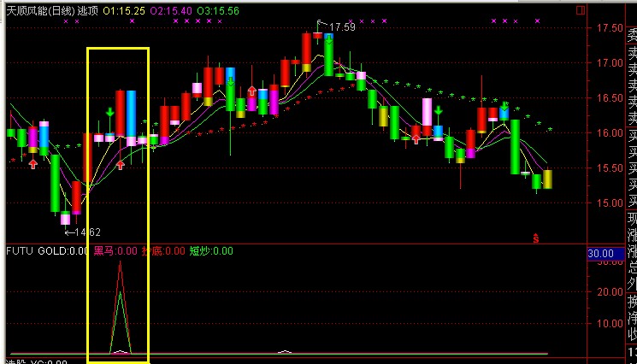637x364 pixels.
Task: Click red up arrow inside the yellow box
Action: 121,164
